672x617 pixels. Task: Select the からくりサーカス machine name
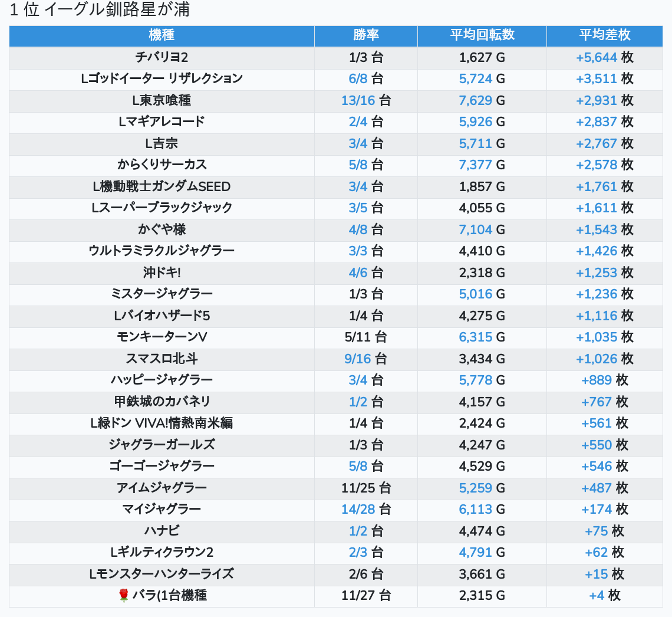(x=162, y=165)
